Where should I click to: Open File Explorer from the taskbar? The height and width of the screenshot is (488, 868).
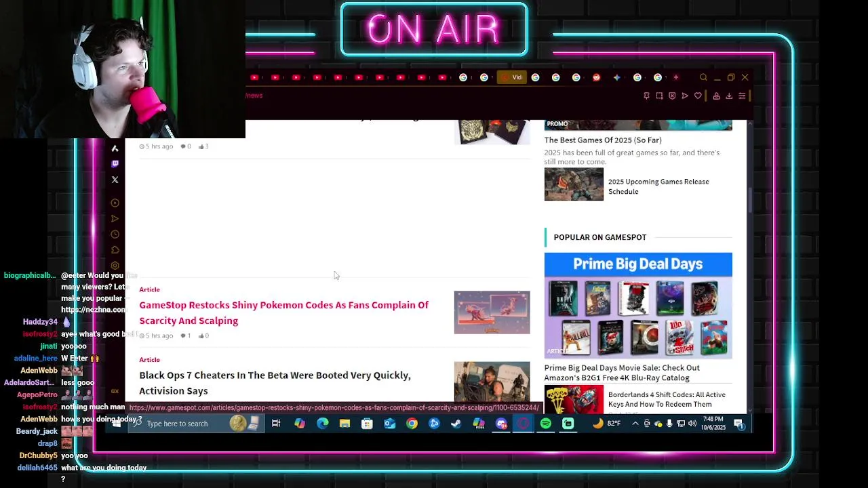click(344, 424)
